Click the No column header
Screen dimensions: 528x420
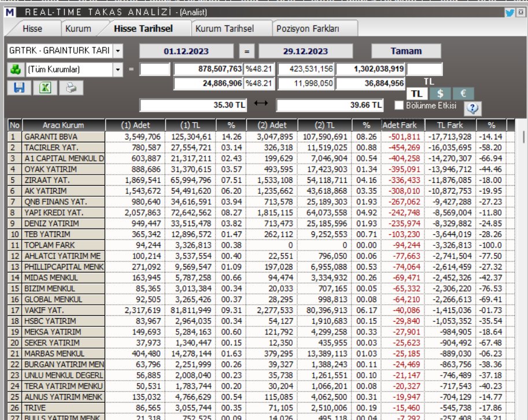pos(15,126)
